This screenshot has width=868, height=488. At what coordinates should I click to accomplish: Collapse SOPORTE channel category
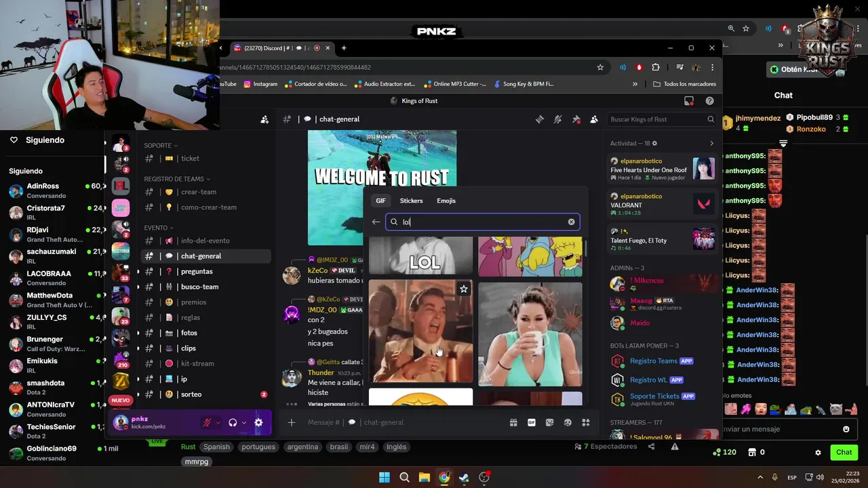coord(161,145)
